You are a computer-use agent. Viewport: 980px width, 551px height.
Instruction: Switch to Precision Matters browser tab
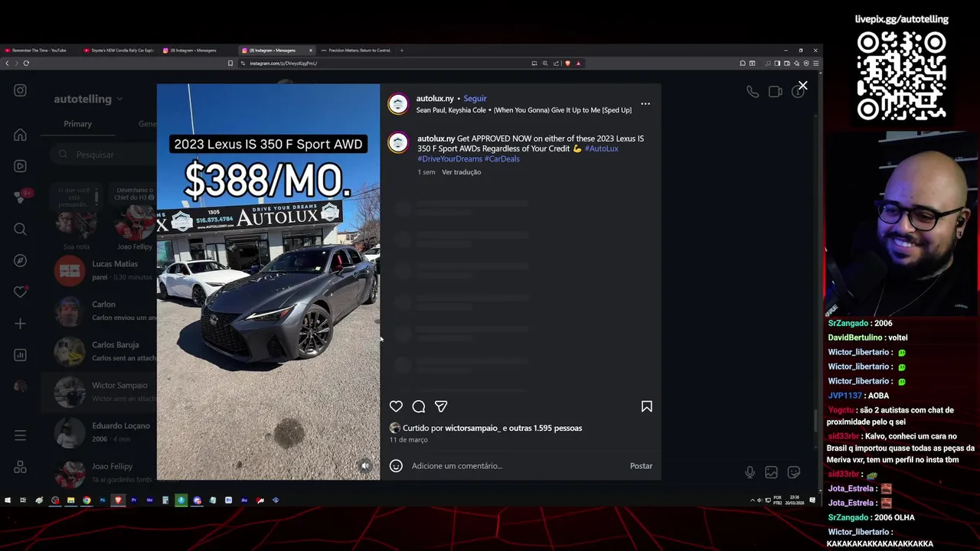(356, 51)
